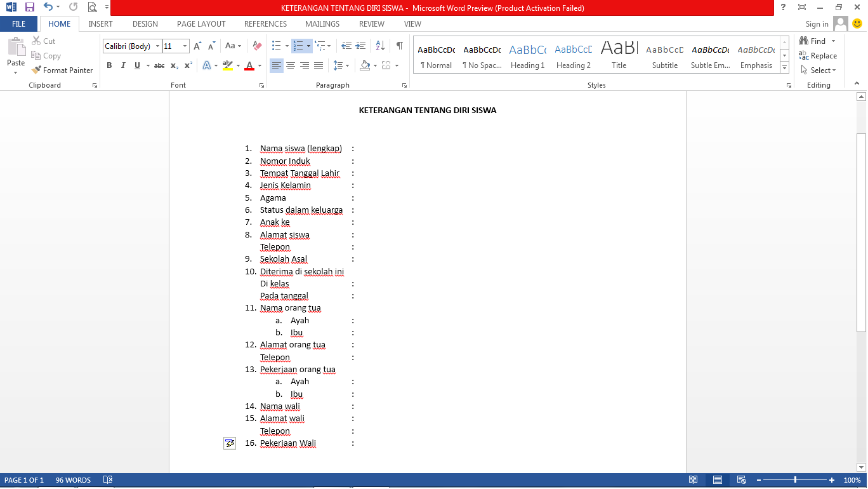Zoom in with the plus button
This screenshot has height=489, width=868.
[832, 480]
